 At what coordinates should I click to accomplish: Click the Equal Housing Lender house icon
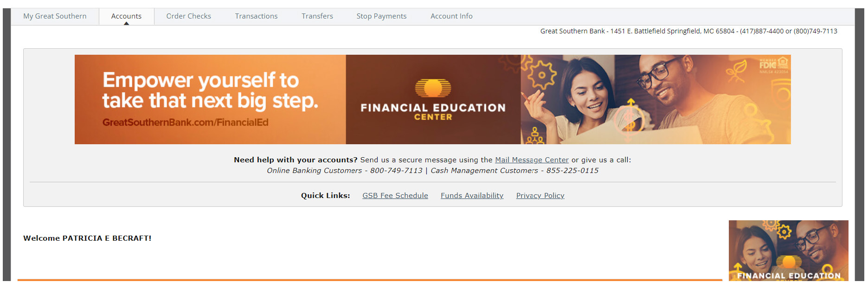pyautogui.click(x=783, y=62)
